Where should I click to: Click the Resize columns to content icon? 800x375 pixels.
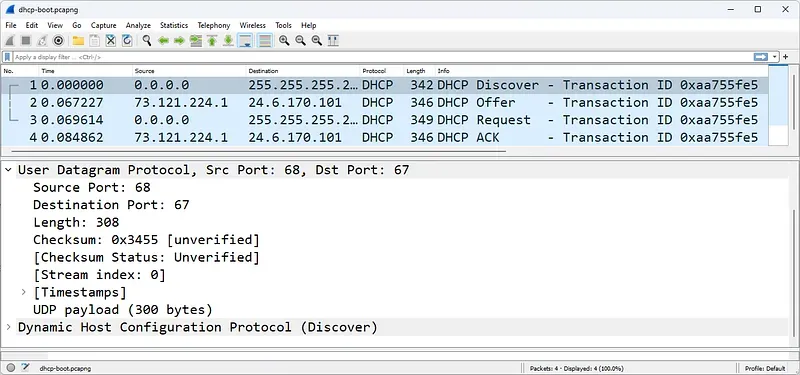tap(333, 41)
